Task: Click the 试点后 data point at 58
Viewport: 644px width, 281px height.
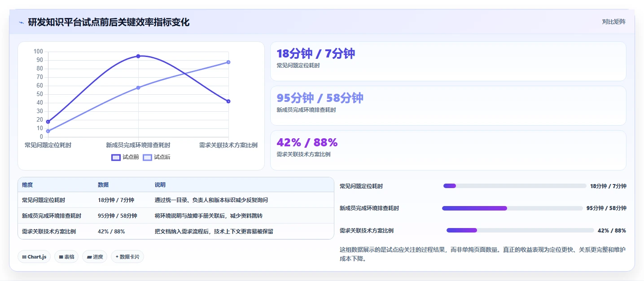Action: [x=138, y=88]
